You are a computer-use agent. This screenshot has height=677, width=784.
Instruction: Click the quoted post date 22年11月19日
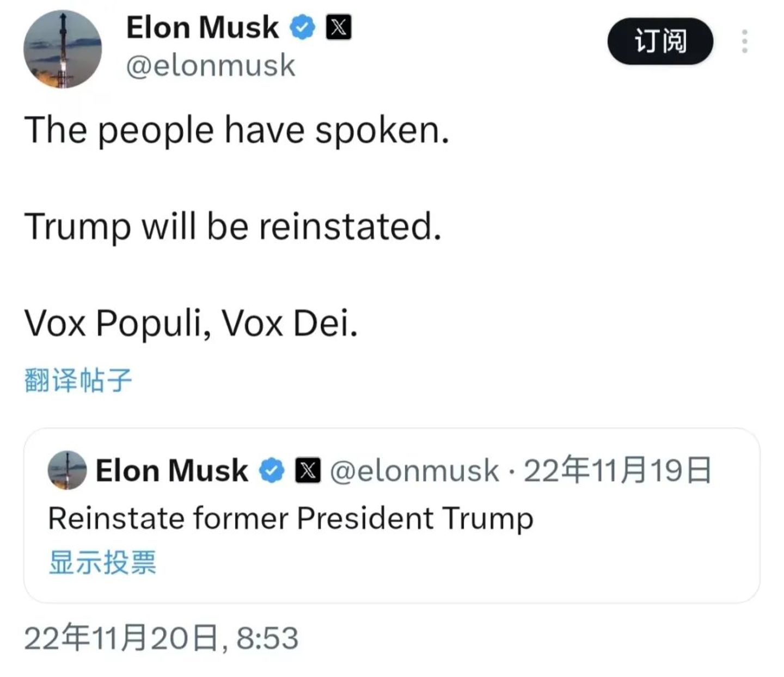point(617,471)
